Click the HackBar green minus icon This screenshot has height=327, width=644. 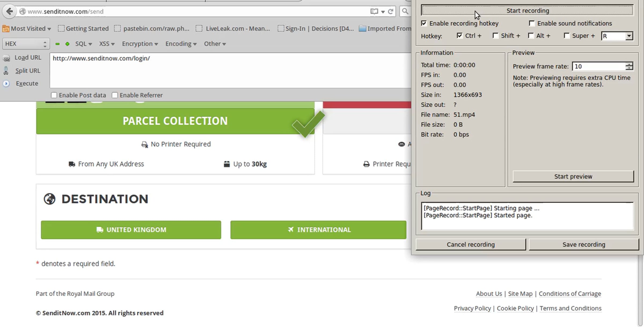(x=57, y=44)
